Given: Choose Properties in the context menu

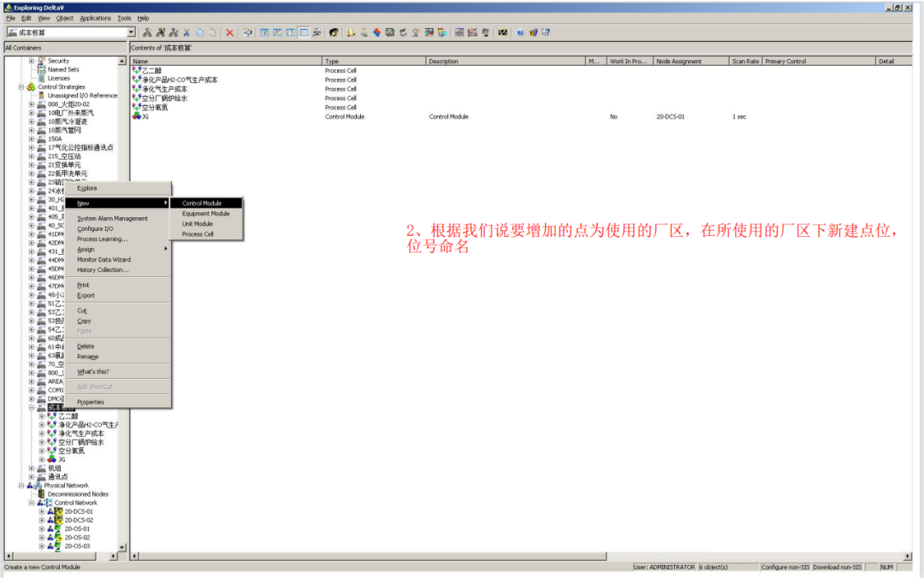Looking at the screenshot, I should [90, 402].
